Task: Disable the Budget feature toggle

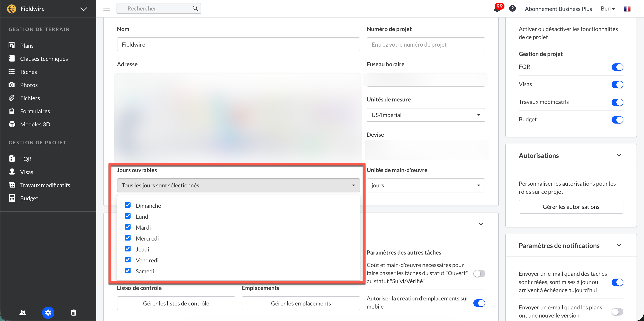Action: click(x=617, y=120)
